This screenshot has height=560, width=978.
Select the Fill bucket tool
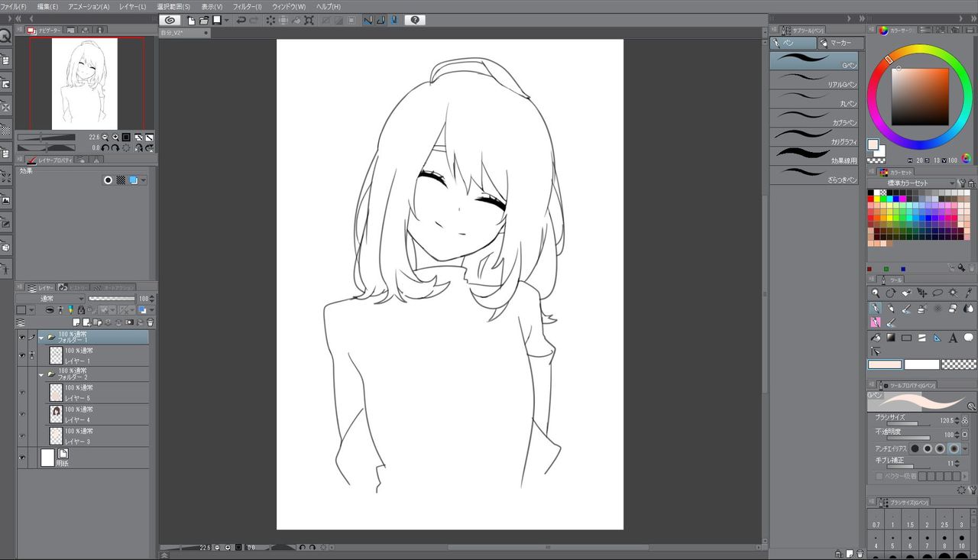pyautogui.click(x=876, y=338)
